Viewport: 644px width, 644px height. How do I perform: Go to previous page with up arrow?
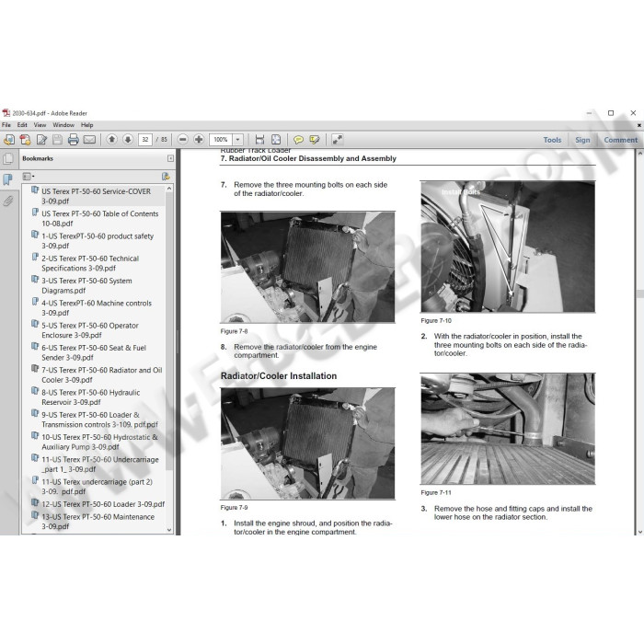(x=112, y=140)
